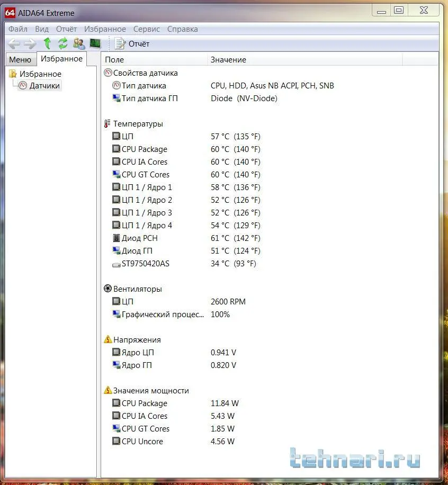Click the Графический процессор fan icon

click(117, 314)
